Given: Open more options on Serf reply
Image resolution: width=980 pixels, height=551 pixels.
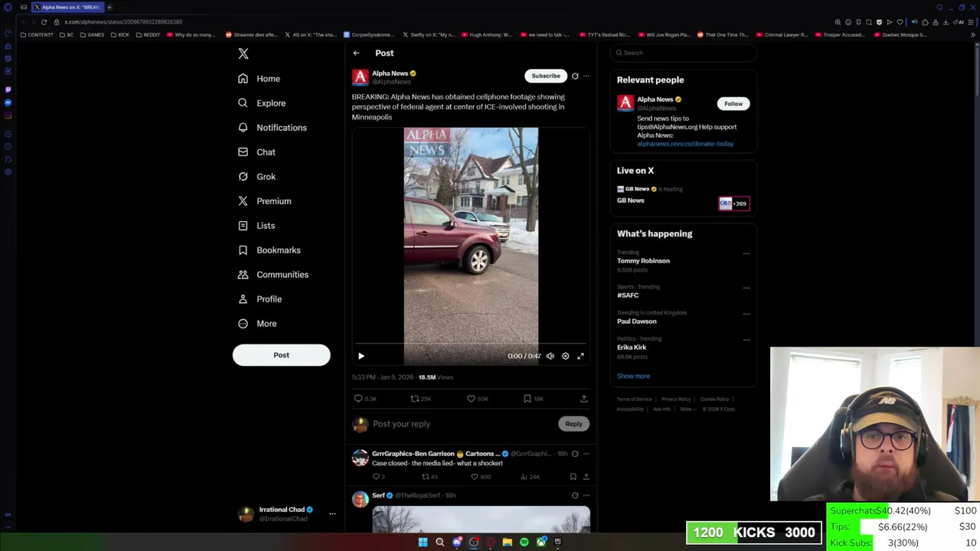Looking at the screenshot, I should (586, 495).
